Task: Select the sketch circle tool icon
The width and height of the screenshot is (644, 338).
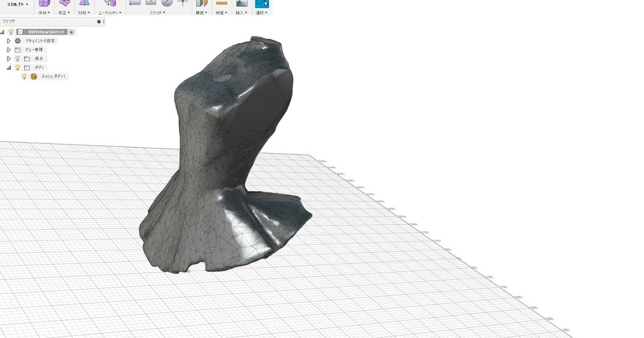Action: pos(167,2)
